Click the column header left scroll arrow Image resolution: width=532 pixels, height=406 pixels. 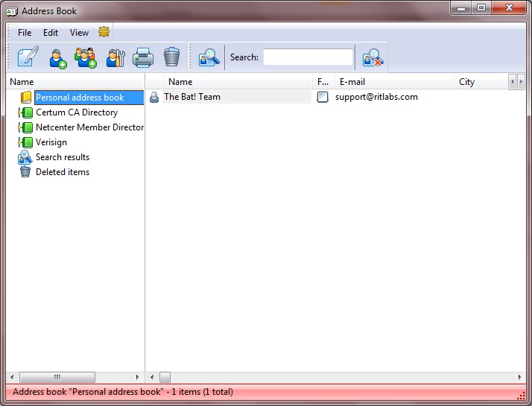[x=513, y=82]
